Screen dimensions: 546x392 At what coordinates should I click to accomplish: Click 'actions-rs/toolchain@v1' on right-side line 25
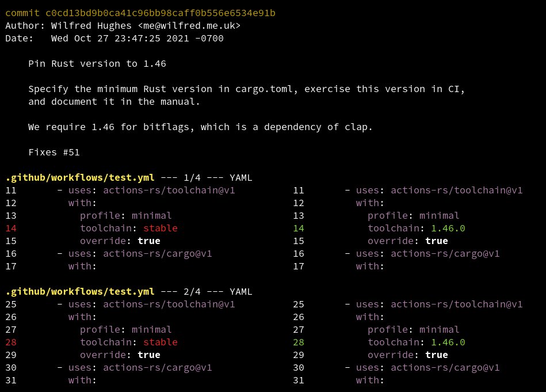456,305
